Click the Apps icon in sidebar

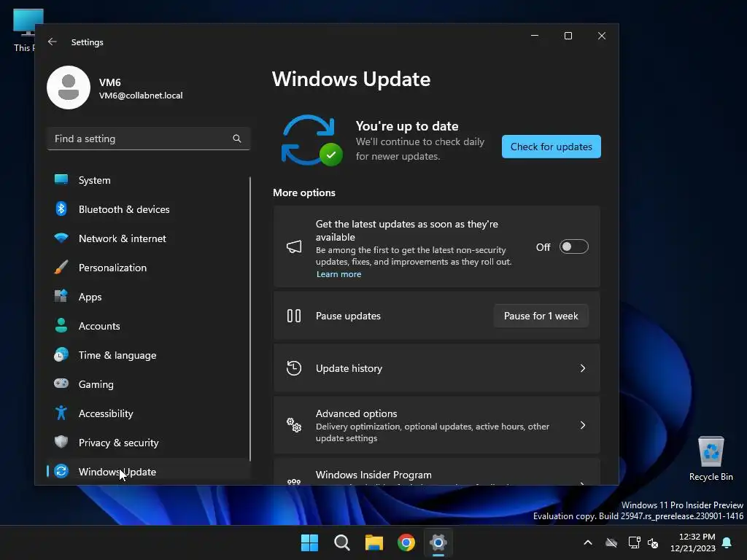tap(61, 296)
